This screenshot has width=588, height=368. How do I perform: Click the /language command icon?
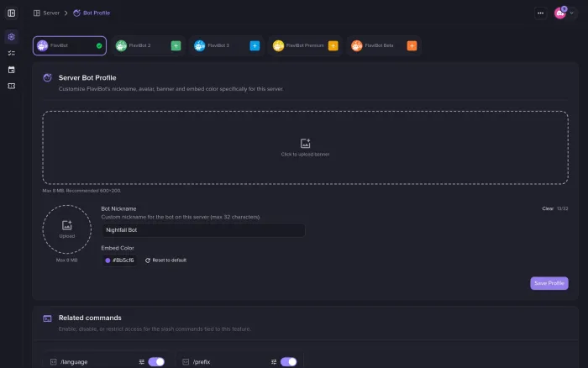(x=53, y=362)
